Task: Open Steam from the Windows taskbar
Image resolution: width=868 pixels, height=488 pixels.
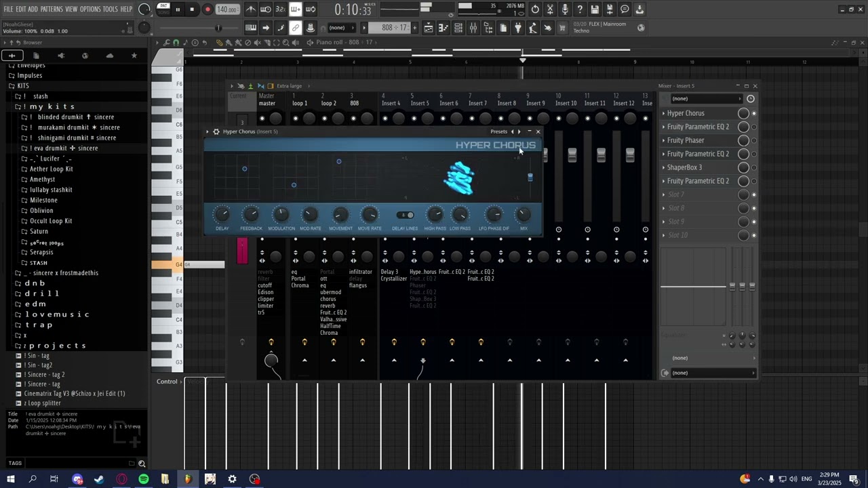Action: (99, 479)
